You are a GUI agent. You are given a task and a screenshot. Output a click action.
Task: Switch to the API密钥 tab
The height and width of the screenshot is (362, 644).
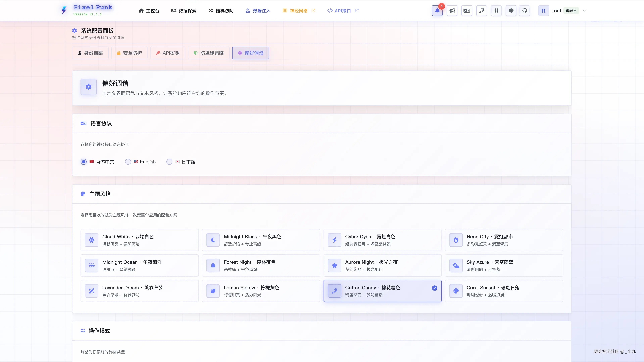click(168, 53)
